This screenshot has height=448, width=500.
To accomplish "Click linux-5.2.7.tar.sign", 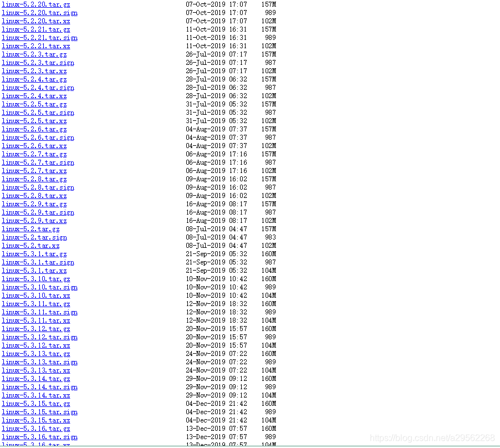I will [38, 162].
